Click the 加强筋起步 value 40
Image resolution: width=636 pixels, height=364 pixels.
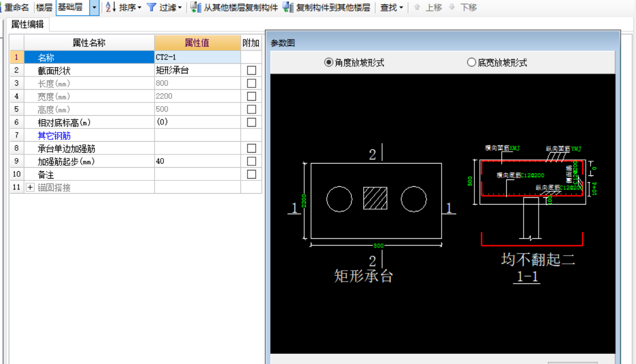[x=197, y=161]
